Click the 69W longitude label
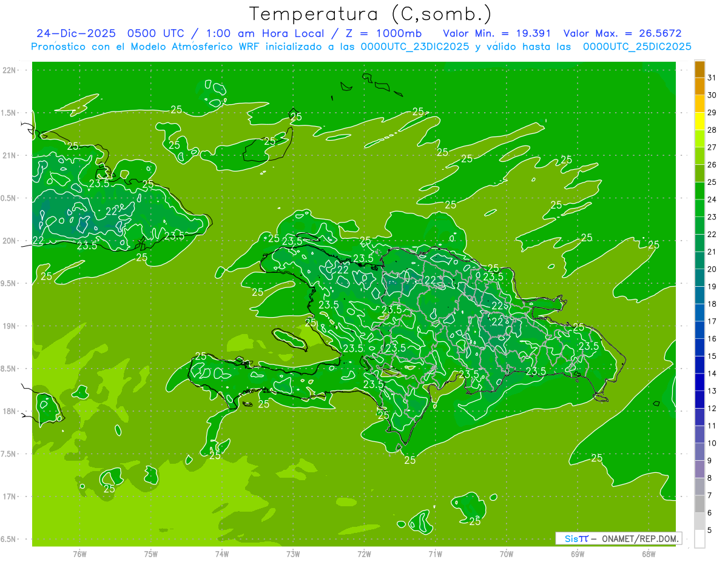Viewport: 728px width, 562px height. click(578, 554)
